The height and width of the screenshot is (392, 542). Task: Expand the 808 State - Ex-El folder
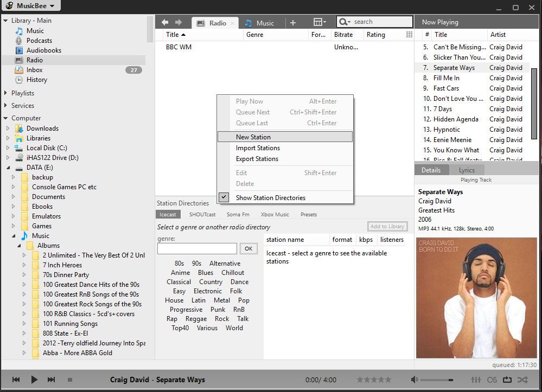click(x=24, y=333)
